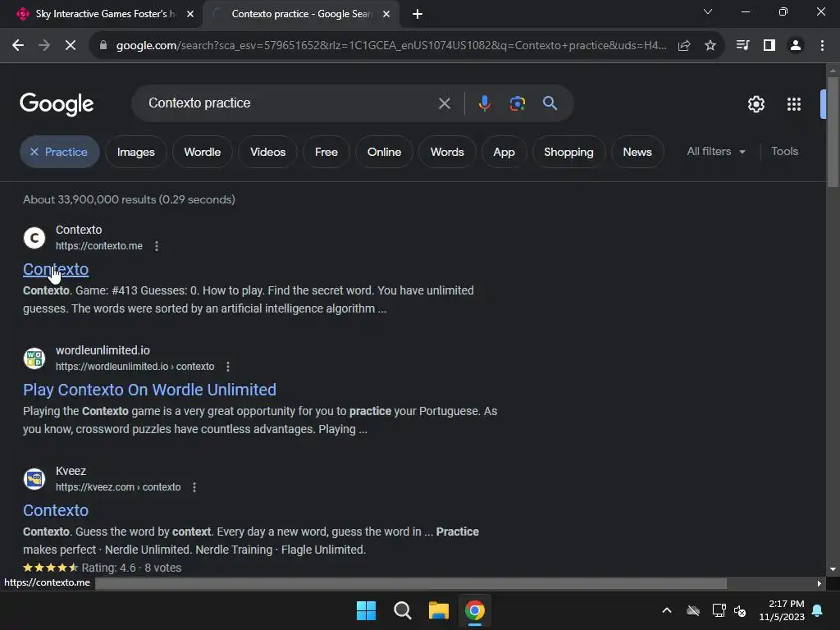Screen dimensions: 840x630
Task: Open the Chrome profile icon
Action: [796, 46]
